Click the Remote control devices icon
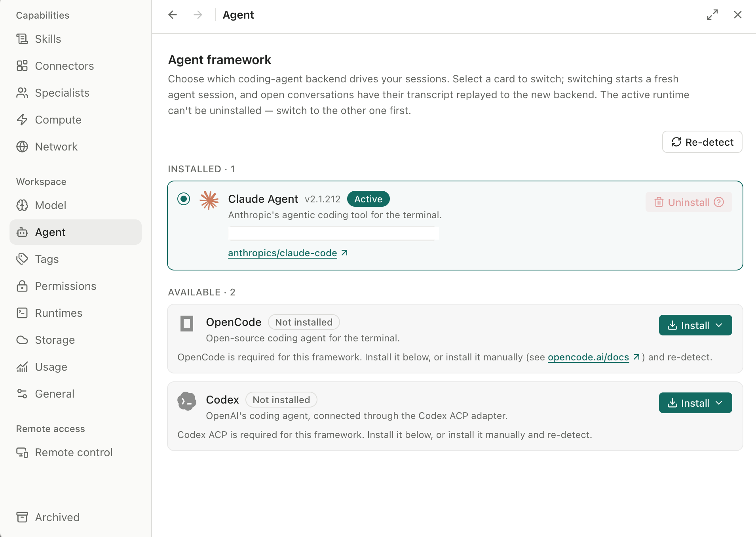Image resolution: width=756 pixels, height=537 pixels. [22, 452]
